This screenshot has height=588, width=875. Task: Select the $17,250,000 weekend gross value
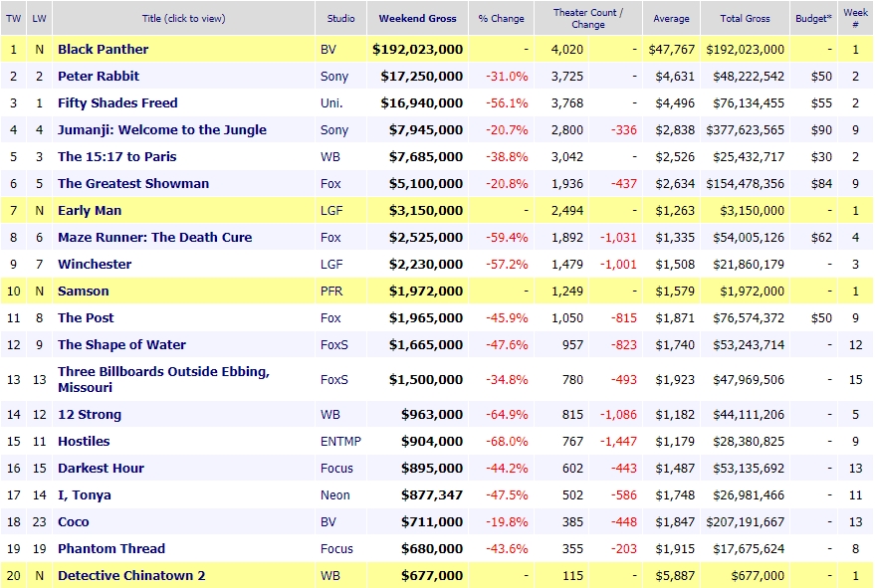coord(422,76)
